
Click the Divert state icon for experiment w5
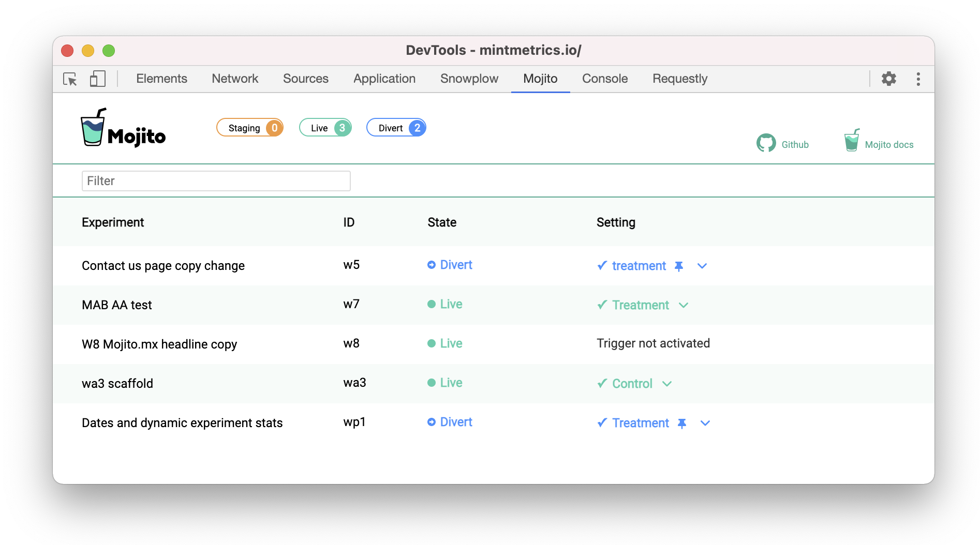point(432,265)
